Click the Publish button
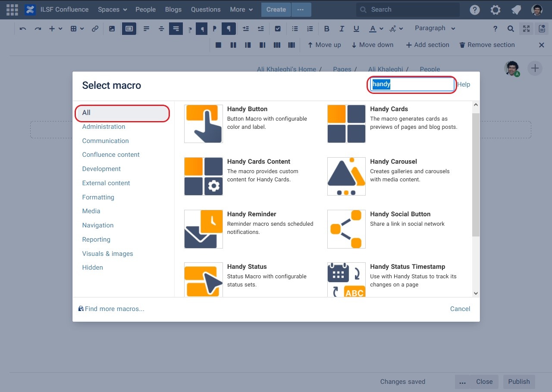This screenshot has width=552, height=392. 519,382
